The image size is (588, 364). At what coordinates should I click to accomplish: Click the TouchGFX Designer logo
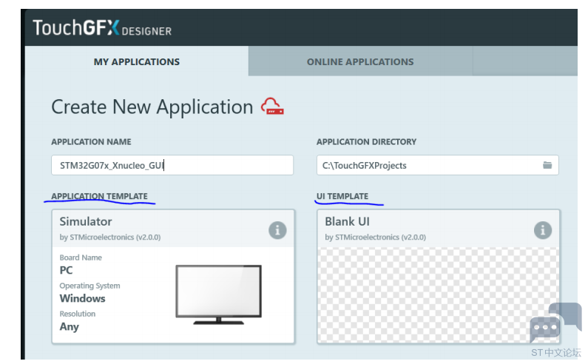tap(102, 28)
